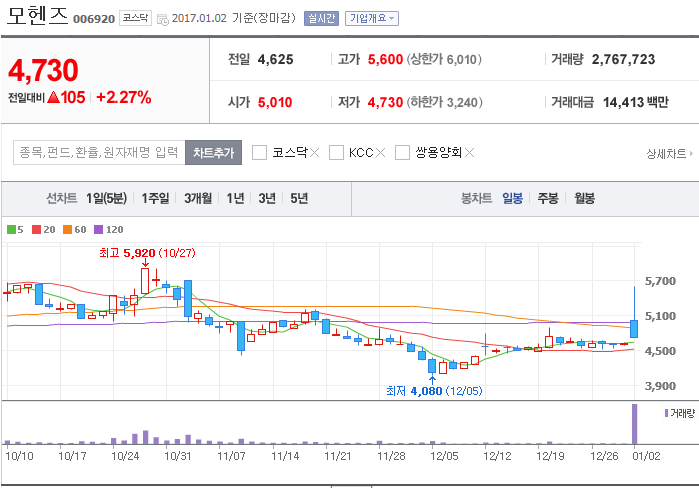Click the orange 60-day moving average swatch
Image resolution: width=699 pixels, height=488 pixels.
coord(67,230)
